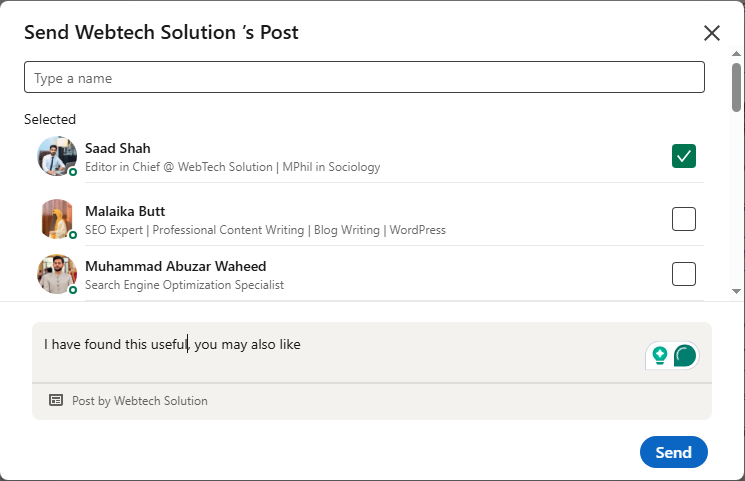This screenshot has width=745, height=481.
Task: Close the Send Post dialog
Action: (712, 33)
